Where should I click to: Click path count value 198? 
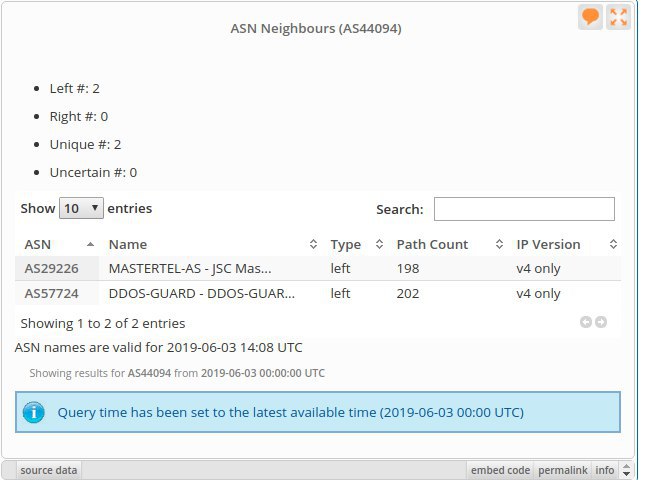408,269
